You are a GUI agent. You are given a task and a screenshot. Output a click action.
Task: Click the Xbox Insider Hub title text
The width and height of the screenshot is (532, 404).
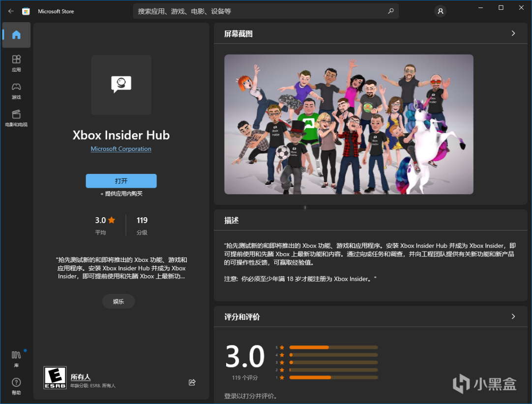click(x=121, y=135)
